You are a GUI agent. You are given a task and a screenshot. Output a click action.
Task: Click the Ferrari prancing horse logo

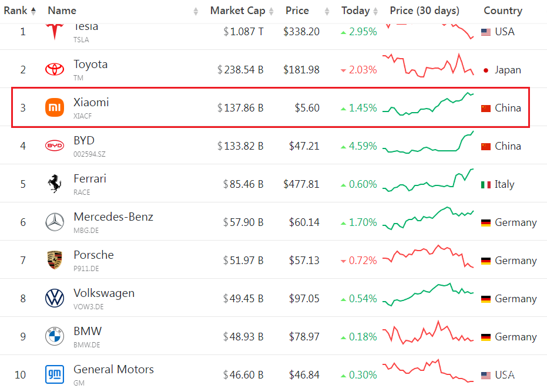pos(55,184)
